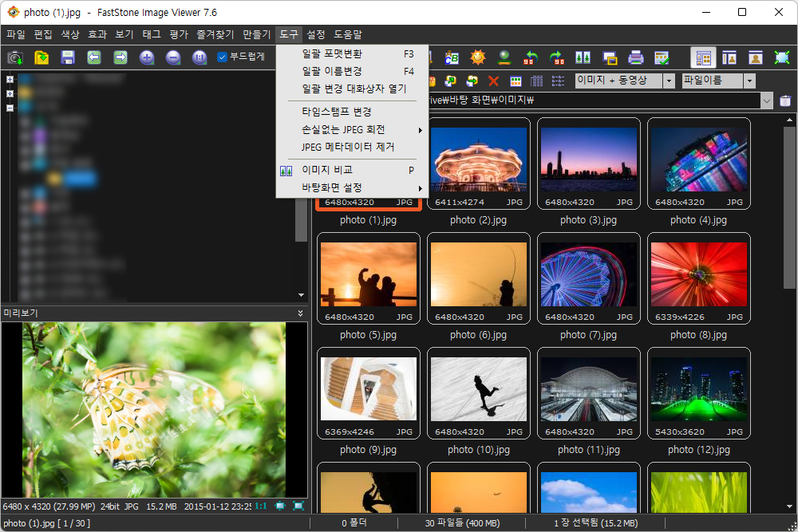Open the 도움말 menu
The height and width of the screenshot is (532, 798).
coord(348,34)
